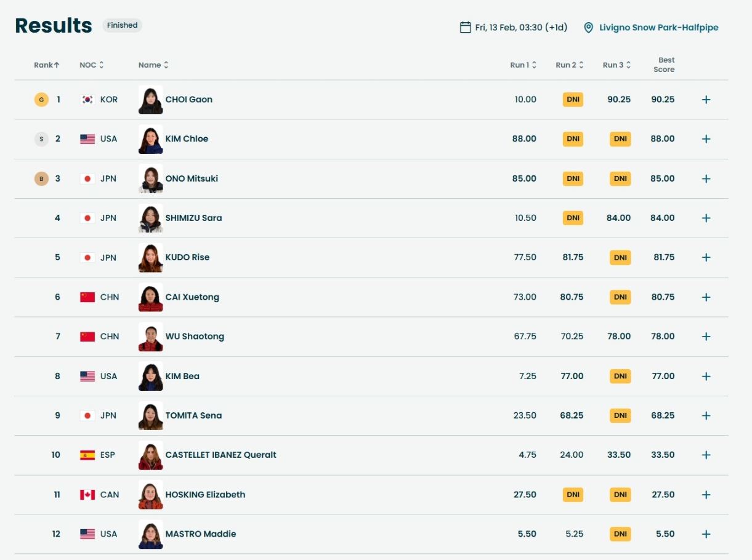Sort by Run 1 scores
Screen dimensions: 752x560
(x=523, y=65)
